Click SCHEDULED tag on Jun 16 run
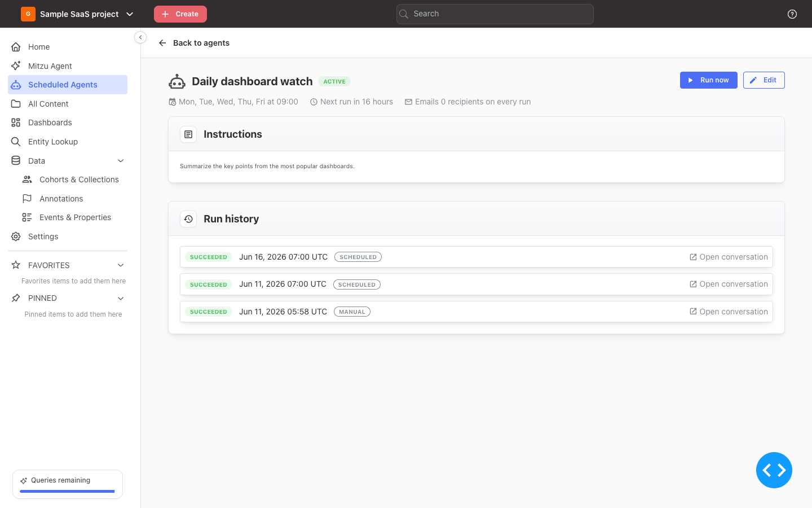This screenshot has width=812, height=508. click(358, 257)
